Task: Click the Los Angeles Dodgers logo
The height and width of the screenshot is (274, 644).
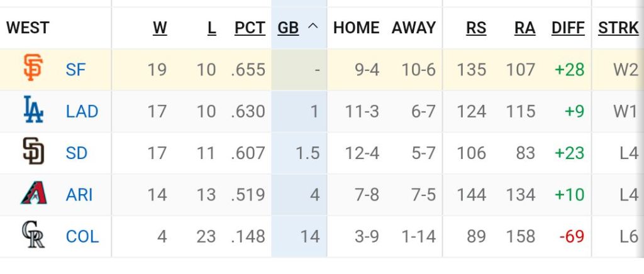Action: tap(33, 110)
